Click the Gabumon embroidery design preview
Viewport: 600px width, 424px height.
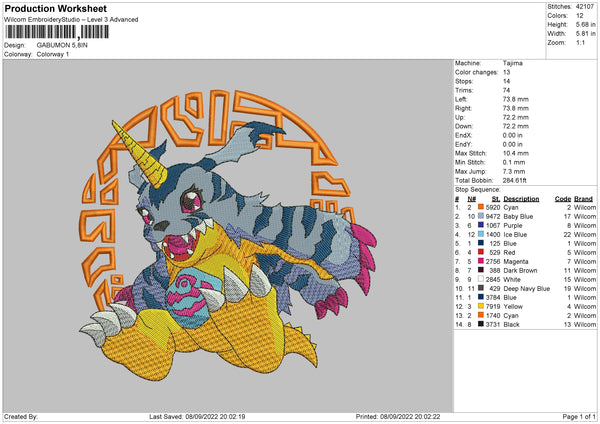[228, 235]
